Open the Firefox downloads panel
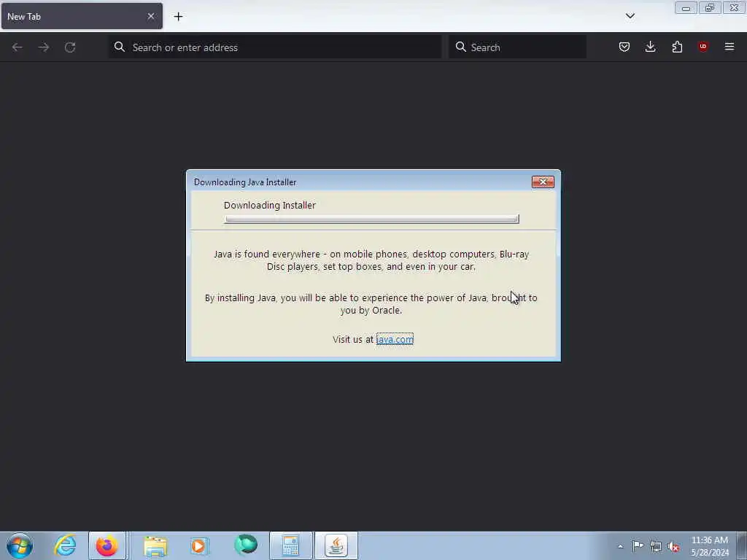This screenshot has width=747, height=560. (x=650, y=47)
